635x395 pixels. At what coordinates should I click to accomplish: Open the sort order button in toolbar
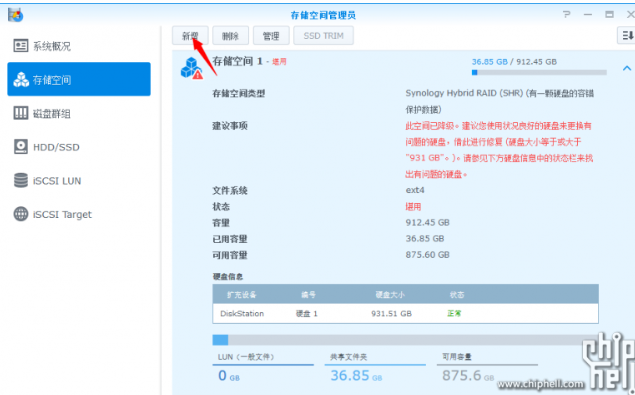tap(626, 36)
